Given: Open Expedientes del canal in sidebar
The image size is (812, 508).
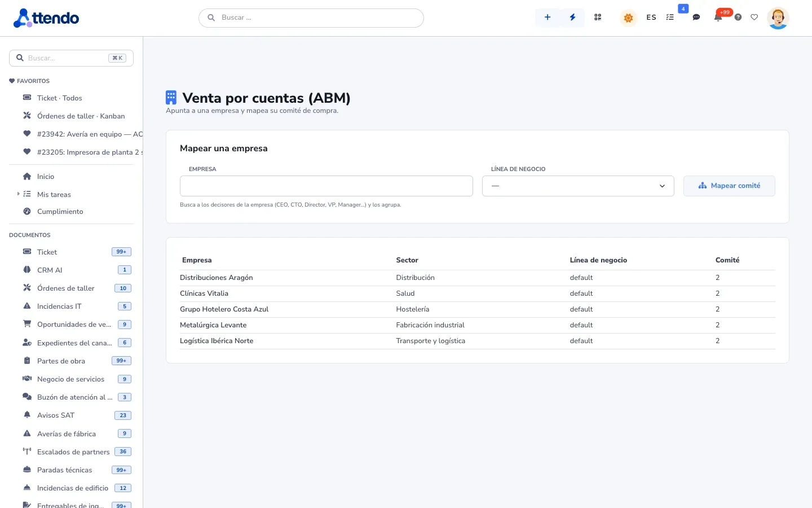Looking at the screenshot, I should 74,343.
